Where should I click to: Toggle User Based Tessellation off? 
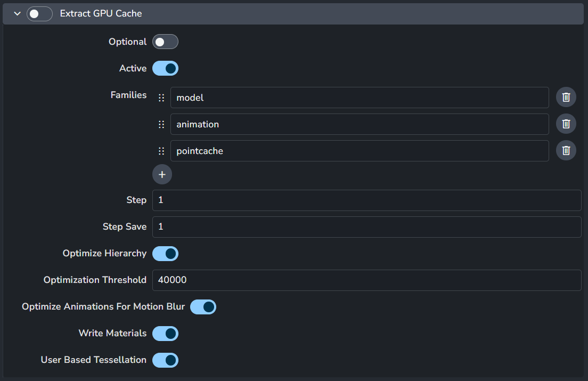(165, 360)
